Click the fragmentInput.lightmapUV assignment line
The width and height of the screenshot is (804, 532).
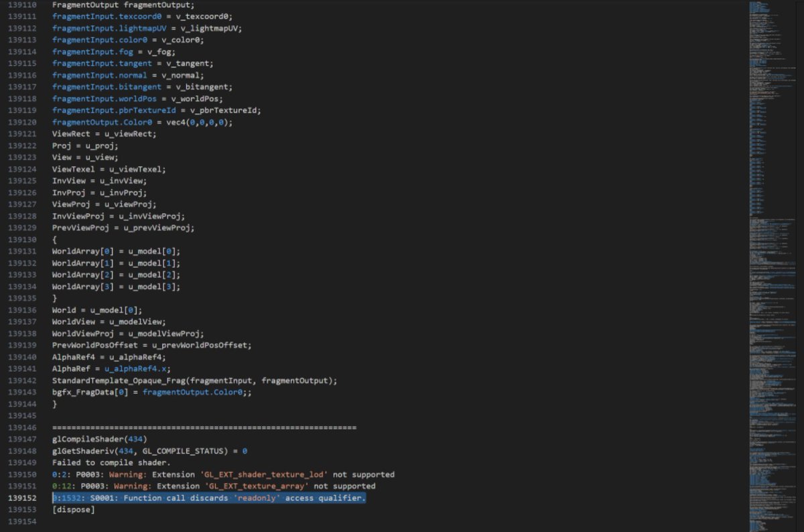tap(147, 28)
